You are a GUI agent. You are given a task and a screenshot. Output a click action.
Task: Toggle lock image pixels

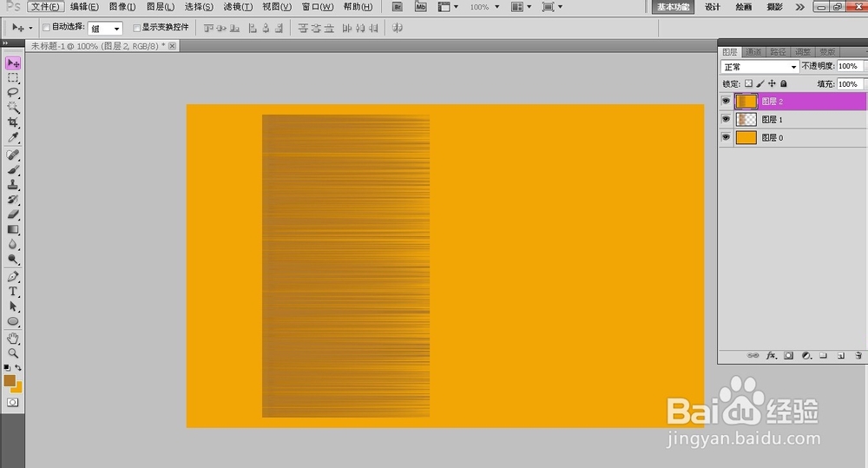tap(760, 83)
